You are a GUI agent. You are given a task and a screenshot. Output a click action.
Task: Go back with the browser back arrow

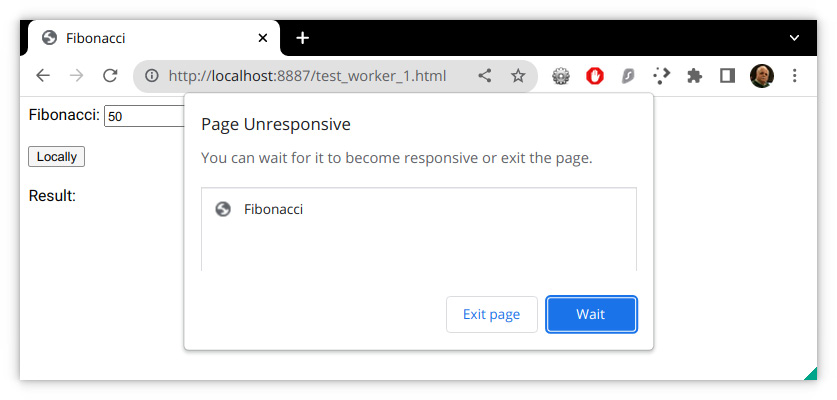pyautogui.click(x=43, y=76)
